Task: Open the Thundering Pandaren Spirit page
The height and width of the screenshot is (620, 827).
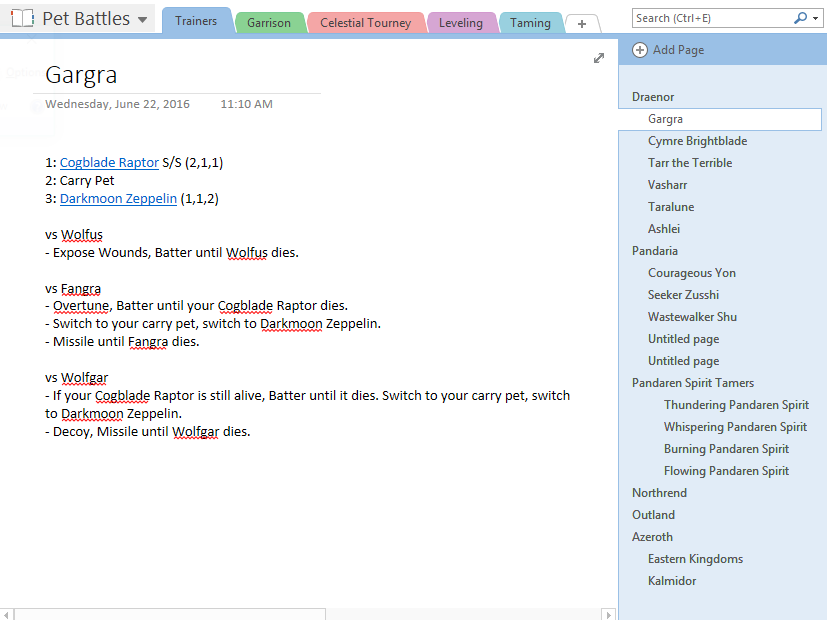Action: pyautogui.click(x=736, y=405)
